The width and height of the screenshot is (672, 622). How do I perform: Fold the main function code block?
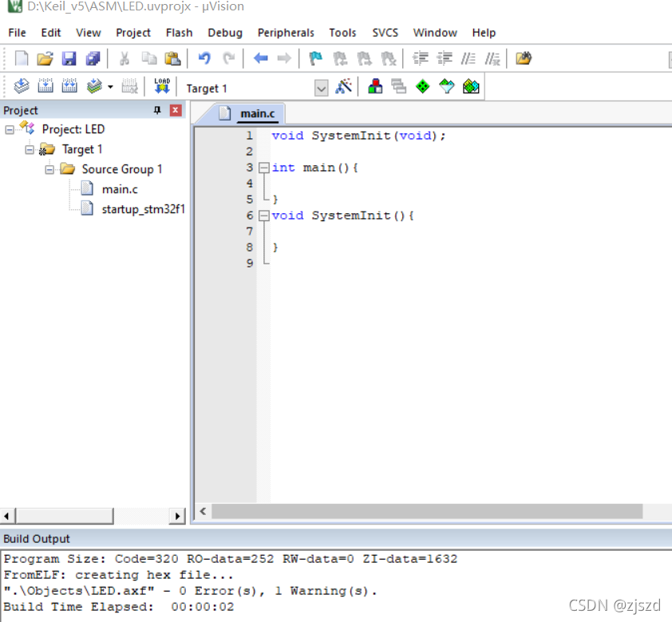point(264,168)
